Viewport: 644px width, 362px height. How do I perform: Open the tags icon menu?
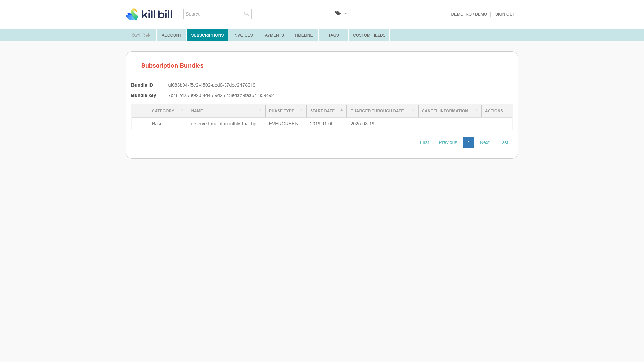click(338, 13)
